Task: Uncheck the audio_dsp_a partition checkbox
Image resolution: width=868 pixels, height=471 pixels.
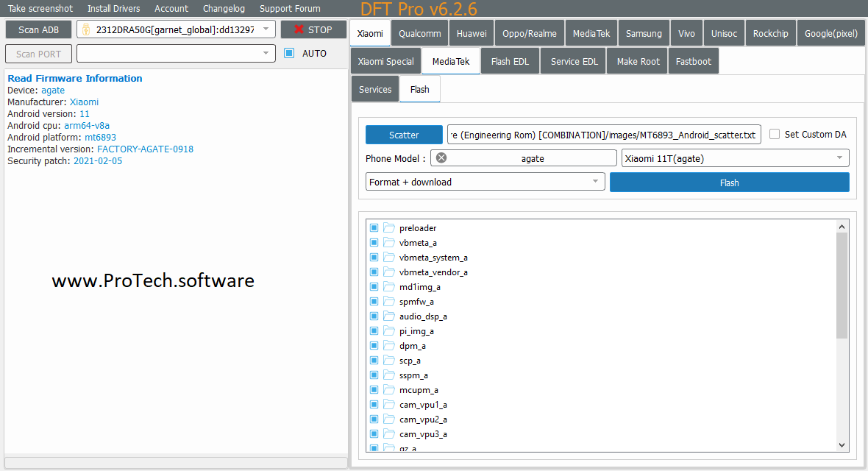Action: pos(374,316)
